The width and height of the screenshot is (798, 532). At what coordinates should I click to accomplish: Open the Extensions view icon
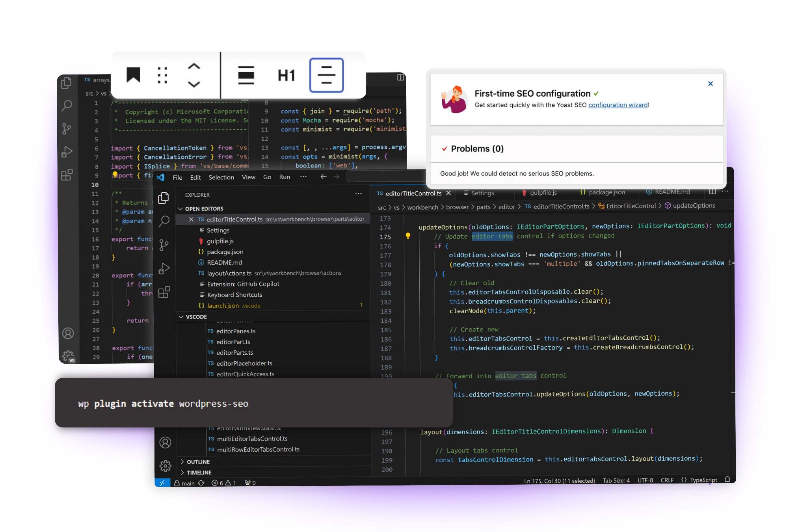pos(164,292)
